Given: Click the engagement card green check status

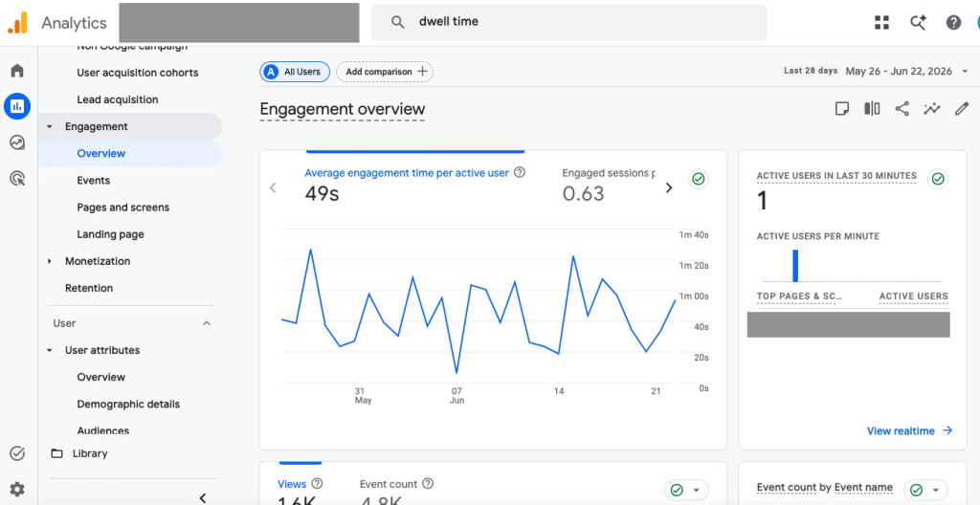Looking at the screenshot, I should click(699, 180).
